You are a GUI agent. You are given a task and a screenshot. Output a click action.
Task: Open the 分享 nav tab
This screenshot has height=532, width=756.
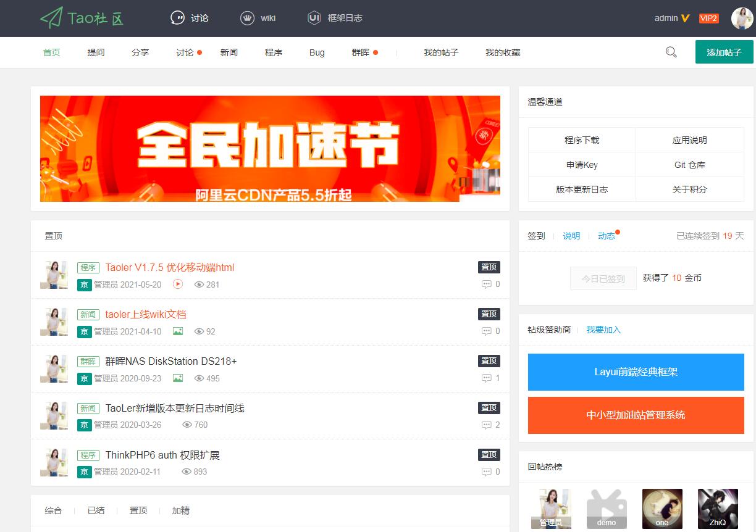140,52
